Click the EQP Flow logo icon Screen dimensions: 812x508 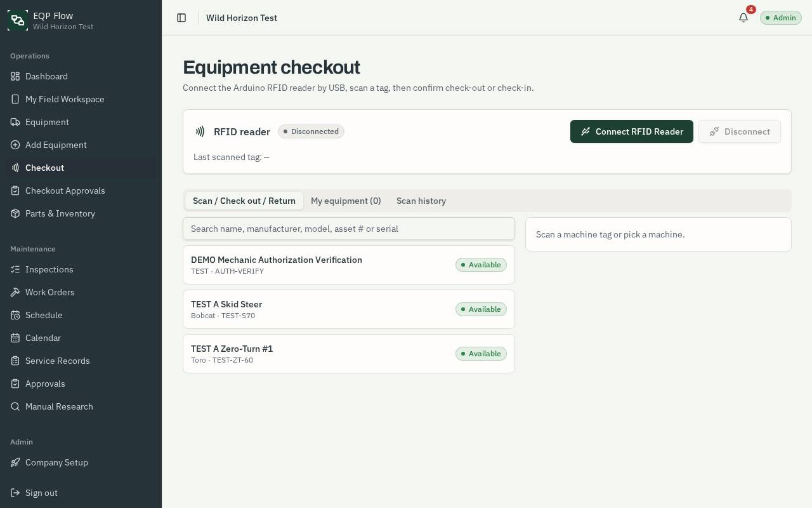(18, 20)
